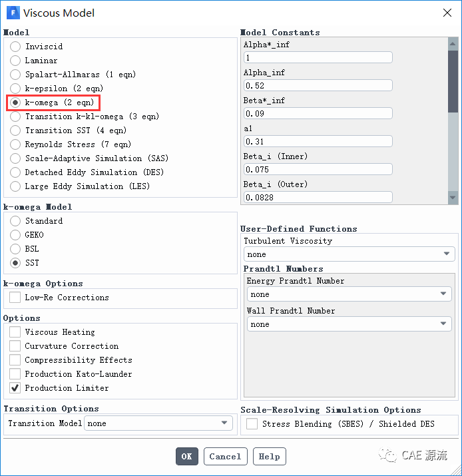Choose the Laminar viscous model
This screenshot has width=462, height=476.
point(15,61)
